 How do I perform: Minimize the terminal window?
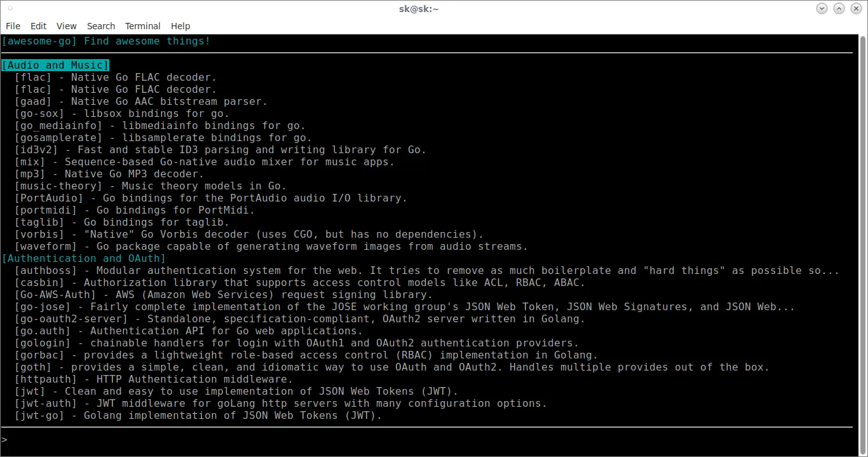click(822, 8)
